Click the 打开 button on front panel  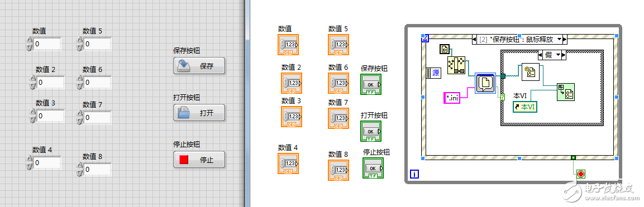click(199, 113)
